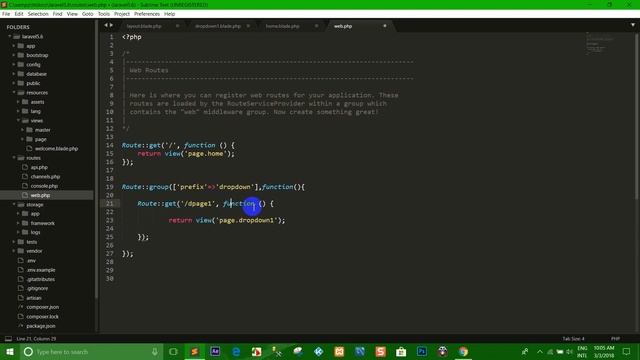The height and width of the screenshot is (360, 640).
Task: Switch to the dropdown1.blade.php tab
Action: point(218,26)
